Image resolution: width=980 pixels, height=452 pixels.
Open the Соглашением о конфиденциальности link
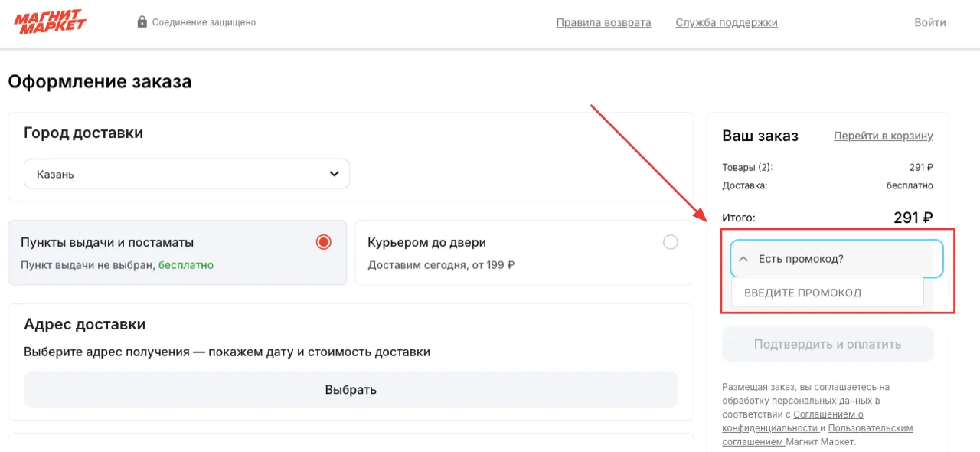point(792,421)
